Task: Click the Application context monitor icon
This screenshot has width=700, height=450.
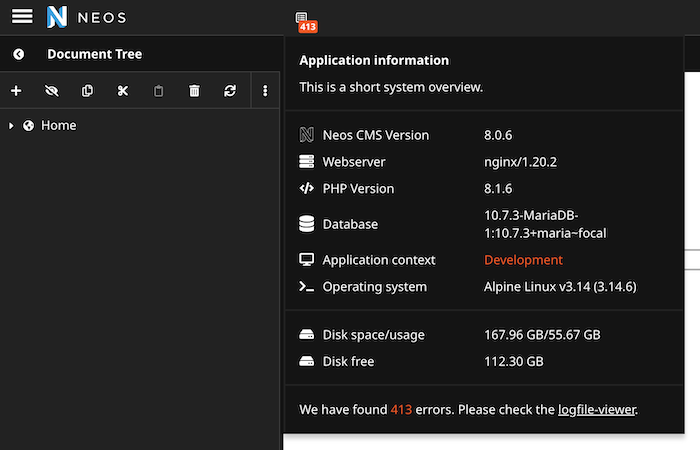Action: (306, 260)
